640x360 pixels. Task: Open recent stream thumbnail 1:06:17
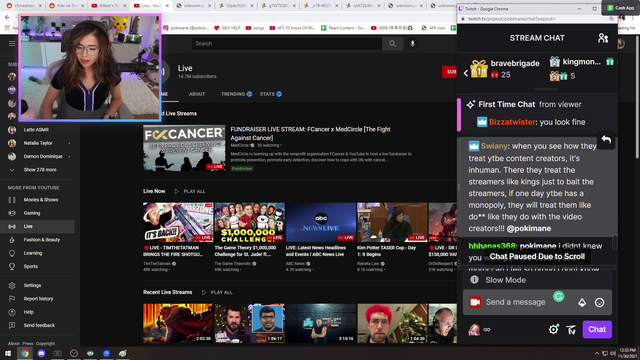tap(249, 323)
